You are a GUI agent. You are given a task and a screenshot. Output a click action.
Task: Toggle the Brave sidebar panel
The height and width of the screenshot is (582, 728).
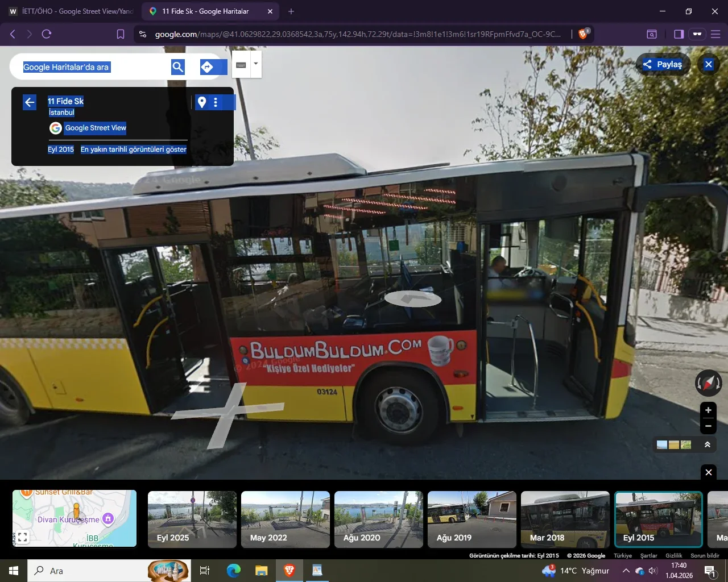(x=679, y=34)
